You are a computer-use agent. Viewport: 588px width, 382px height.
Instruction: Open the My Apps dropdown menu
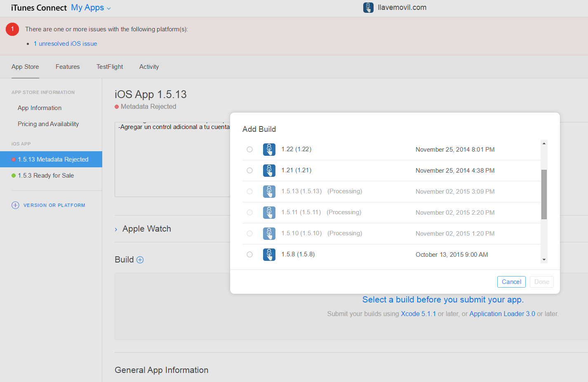tap(91, 7)
